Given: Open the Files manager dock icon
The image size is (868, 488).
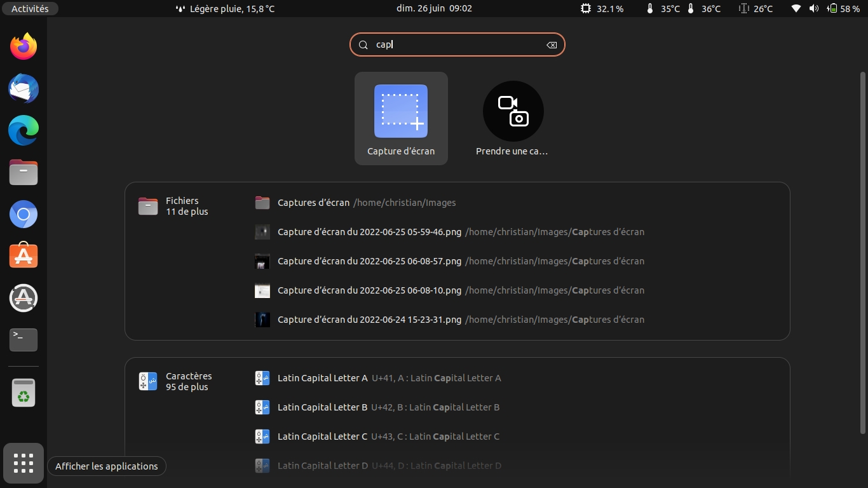Looking at the screenshot, I should click(24, 173).
